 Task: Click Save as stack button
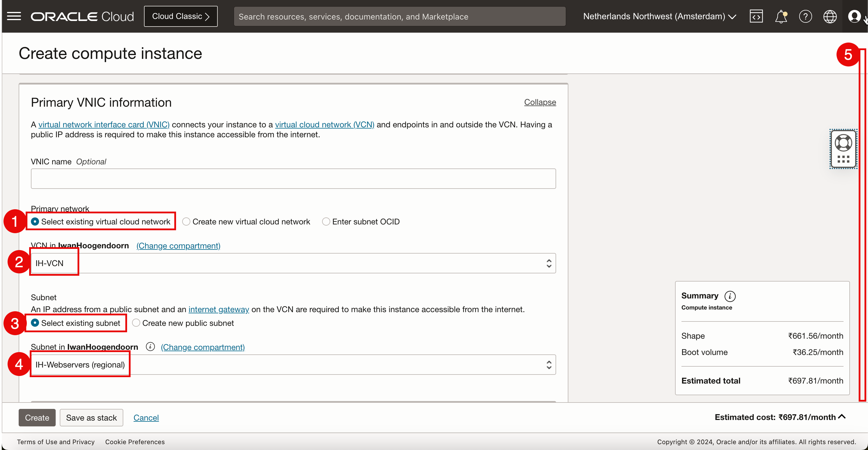coord(91,418)
